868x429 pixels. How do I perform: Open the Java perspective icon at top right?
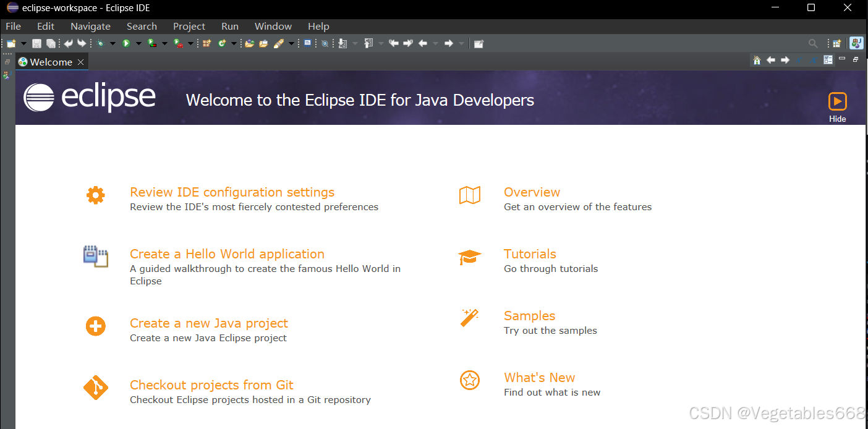tap(856, 43)
